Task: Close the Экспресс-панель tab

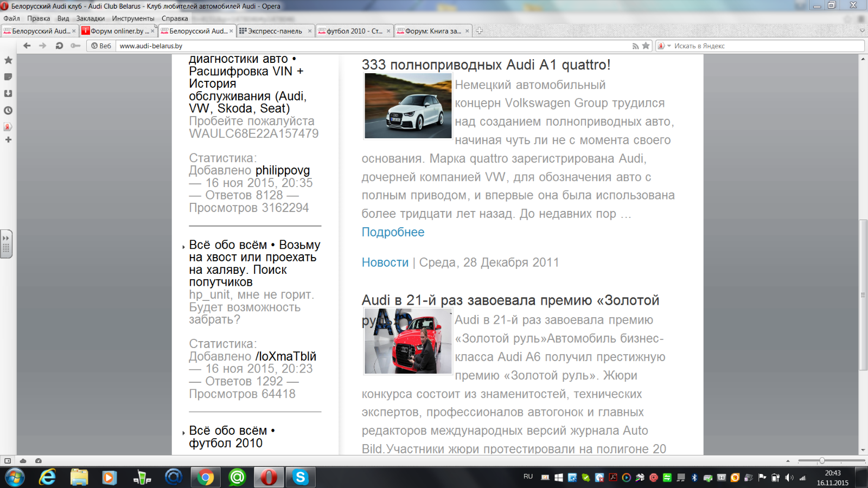Action: 310,31
